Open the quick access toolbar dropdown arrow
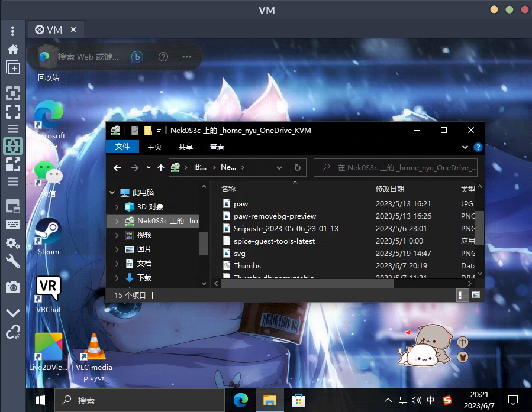Screen dimensions: 532x412 pyautogui.click(x=159, y=131)
